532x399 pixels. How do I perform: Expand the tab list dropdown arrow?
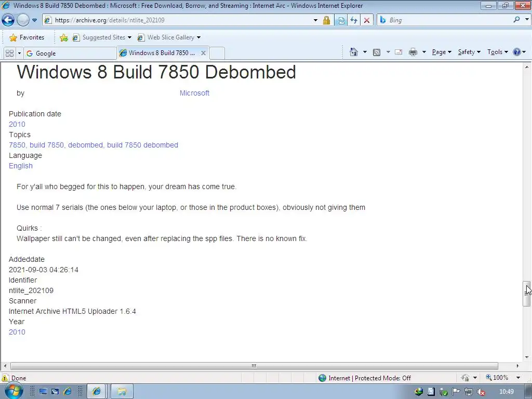(x=19, y=54)
